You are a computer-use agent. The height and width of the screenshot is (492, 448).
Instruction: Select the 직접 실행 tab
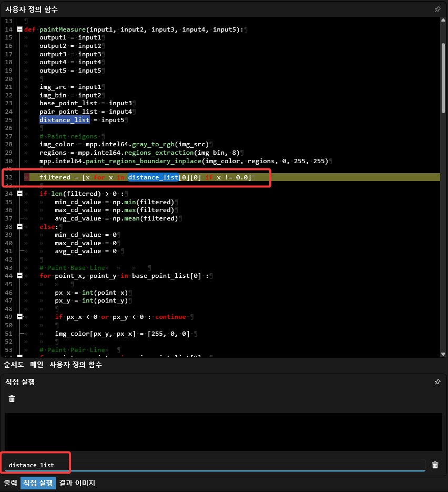click(38, 483)
